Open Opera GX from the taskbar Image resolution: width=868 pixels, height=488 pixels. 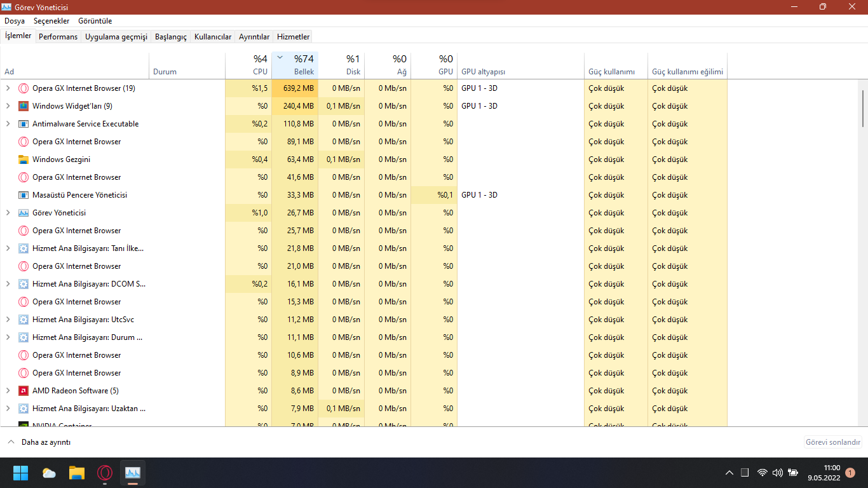pyautogui.click(x=105, y=473)
